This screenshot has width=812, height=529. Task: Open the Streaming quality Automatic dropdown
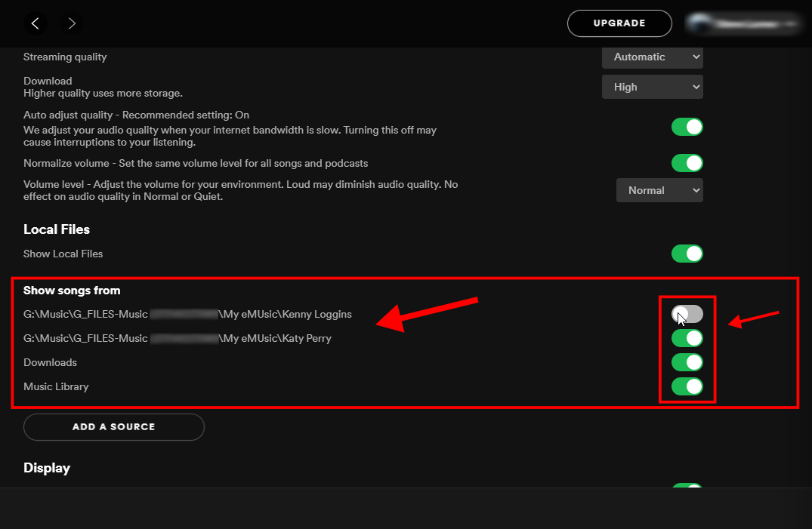pyautogui.click(x=652, y=57)
